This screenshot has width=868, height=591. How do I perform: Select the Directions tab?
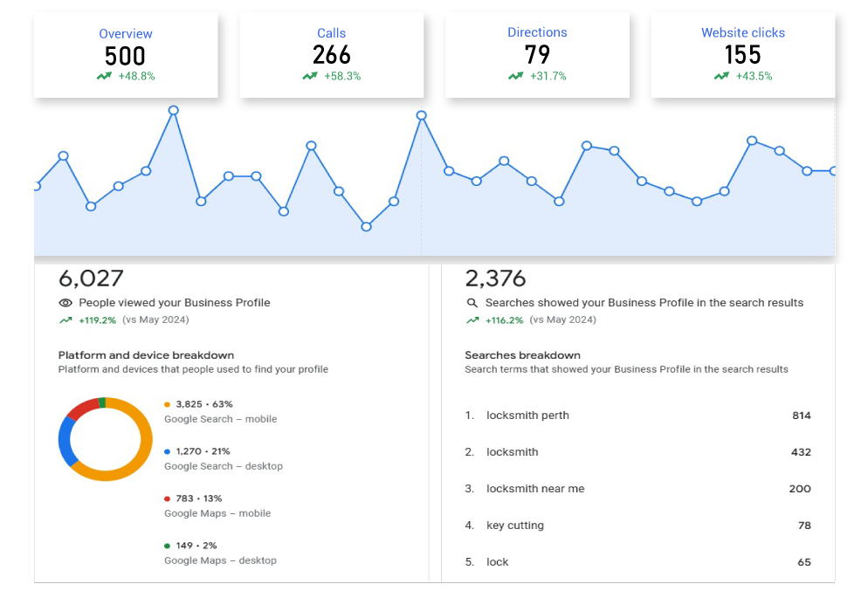[x=537, y=32]
